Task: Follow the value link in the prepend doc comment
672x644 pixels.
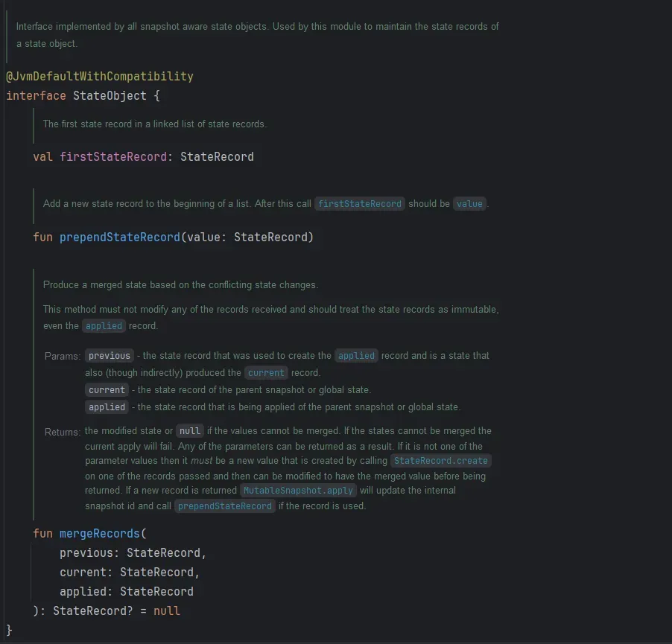Action: (469, 204)
